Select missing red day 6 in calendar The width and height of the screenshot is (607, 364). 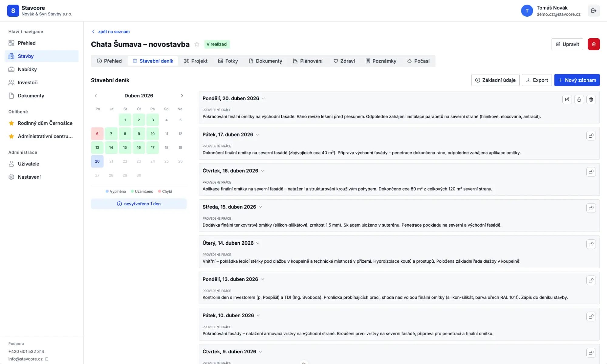(x=97, y=134)
